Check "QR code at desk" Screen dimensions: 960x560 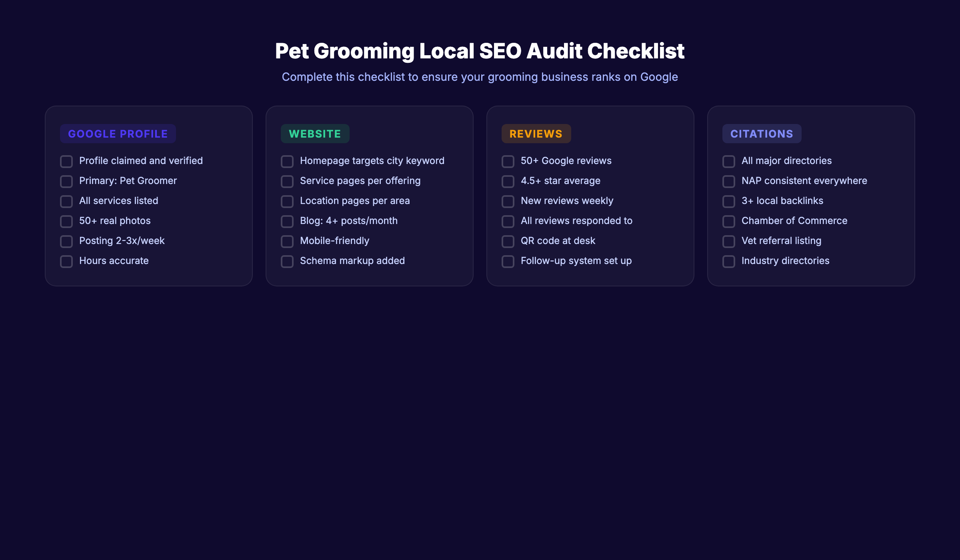pyautogui.click(x=508, y=241)
